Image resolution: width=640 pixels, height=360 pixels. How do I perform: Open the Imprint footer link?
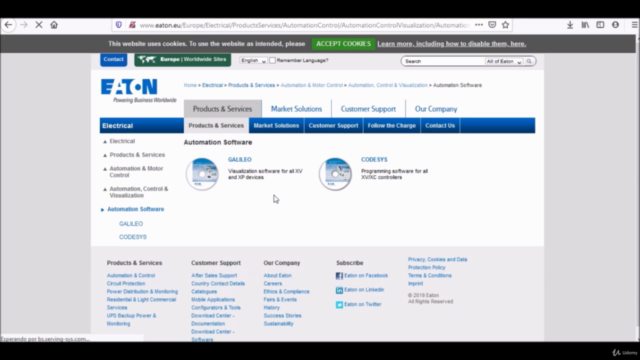point(416,283)
